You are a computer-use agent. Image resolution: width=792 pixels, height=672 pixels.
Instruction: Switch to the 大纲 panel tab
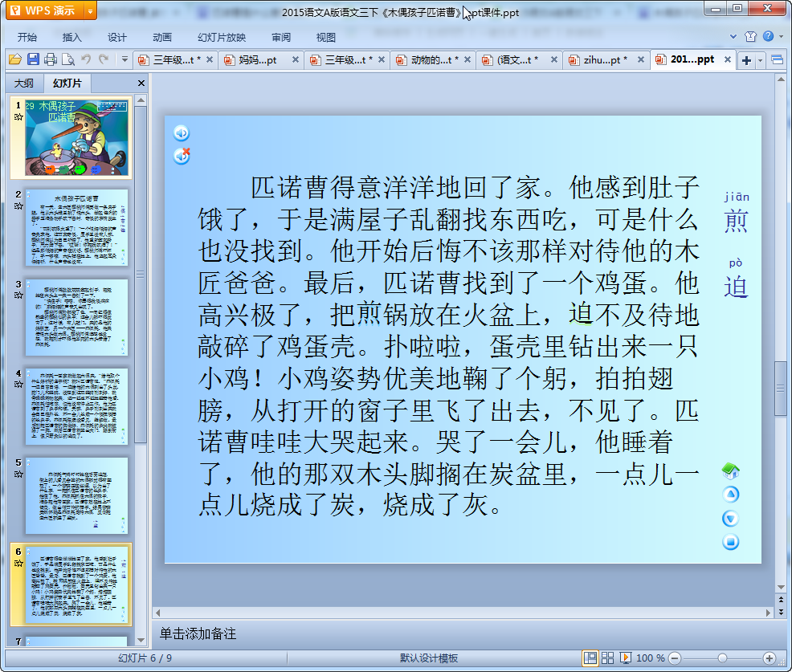click(x=24, y=83)
